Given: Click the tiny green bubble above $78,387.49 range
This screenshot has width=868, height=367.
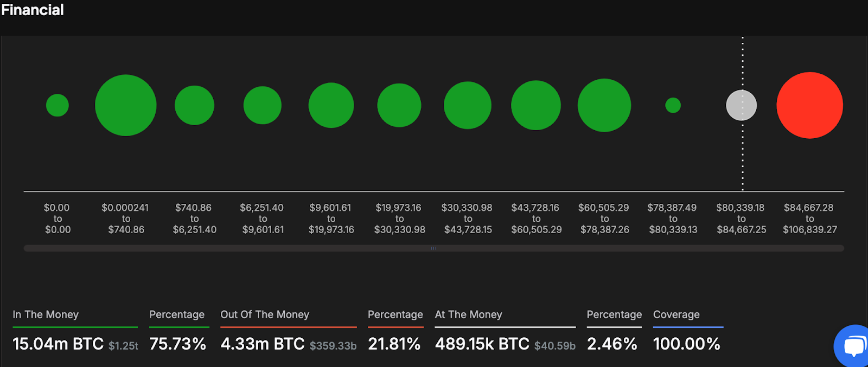Looking at the screenshot, I should click(x=673, y=105).
